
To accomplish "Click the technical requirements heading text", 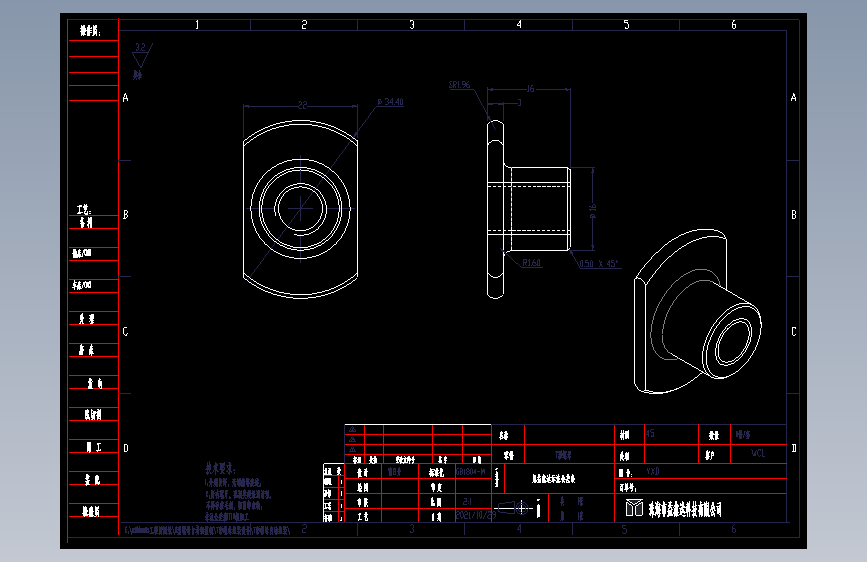I will click(220, 469).
